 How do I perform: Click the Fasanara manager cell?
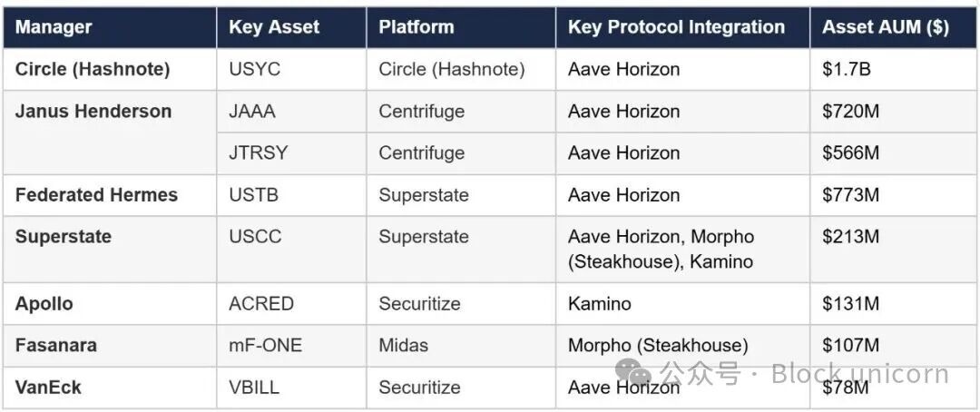[x=56, y=346]
